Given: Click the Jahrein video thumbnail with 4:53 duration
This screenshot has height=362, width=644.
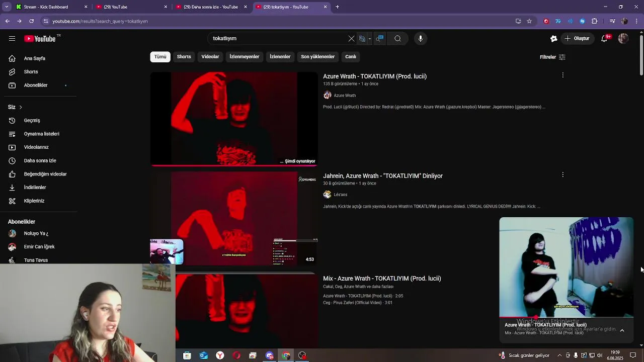Looking at the screenshot, I should tap(234, 218).
